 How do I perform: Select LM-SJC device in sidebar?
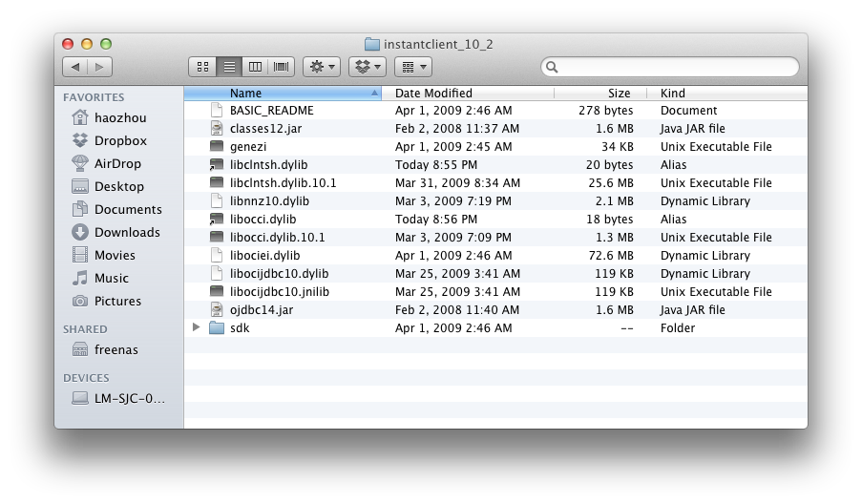[119, 398]
